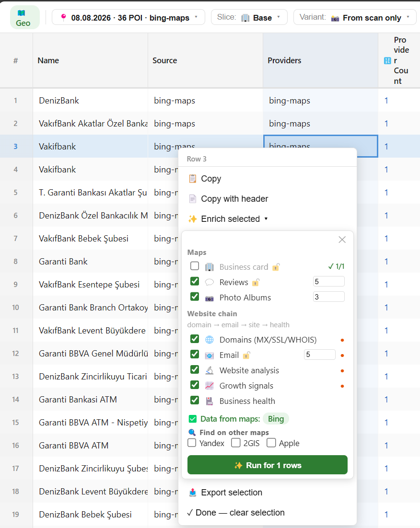Uncheck the Email checkbox

195,354
